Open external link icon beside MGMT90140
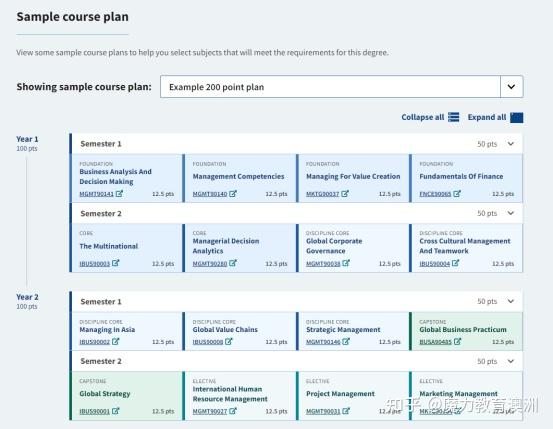Viewport: 553px width, 429px height. 233,193
